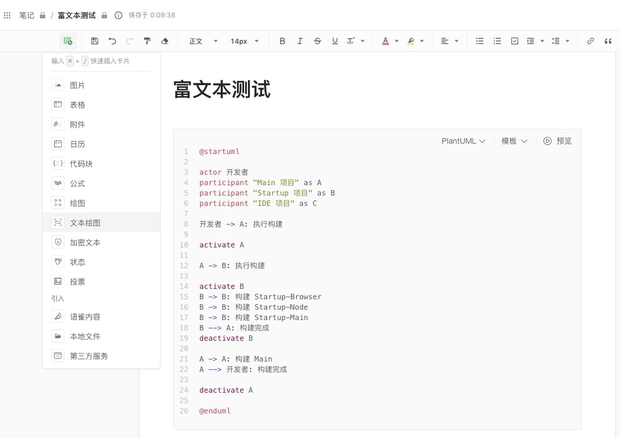The width and height of the screenshot is (620, 438).
Task: Go to 笔记 in breadcrumb
Action: [x=27, y=15]
